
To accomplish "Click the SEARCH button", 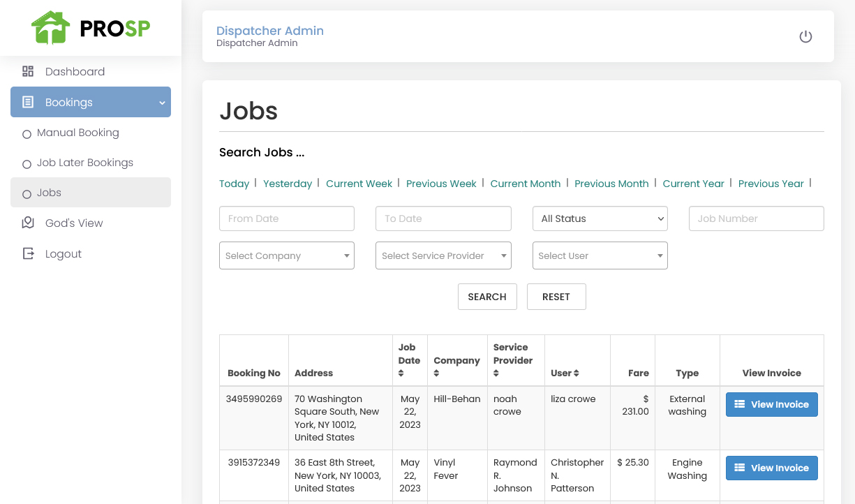I will click(487, 297).
